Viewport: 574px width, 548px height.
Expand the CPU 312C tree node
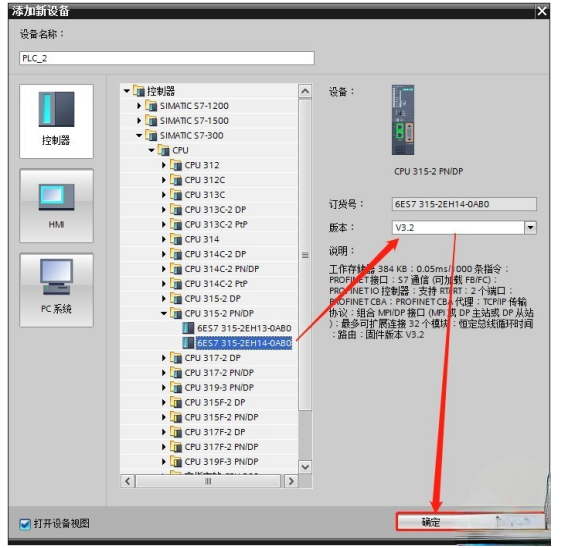point(164,180)
